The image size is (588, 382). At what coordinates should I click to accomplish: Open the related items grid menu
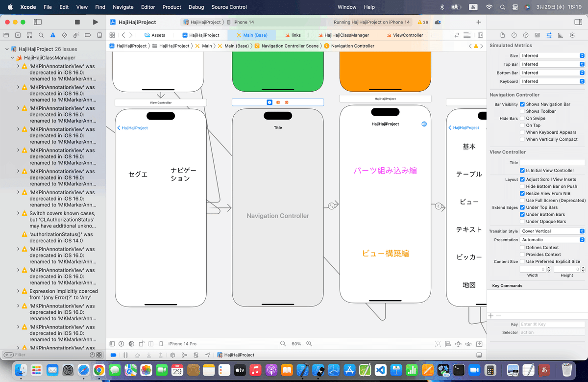tap(112, 35)
